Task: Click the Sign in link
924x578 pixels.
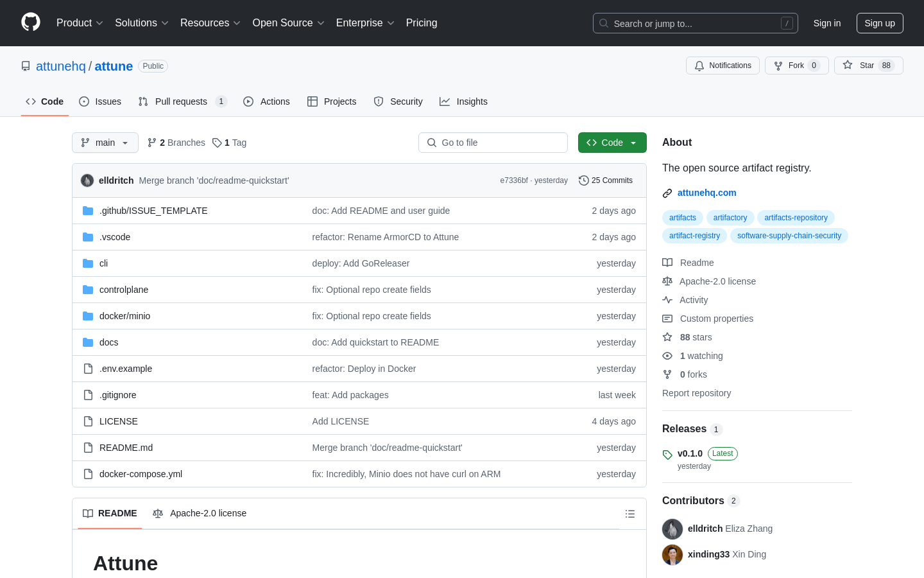Action: 827,23
